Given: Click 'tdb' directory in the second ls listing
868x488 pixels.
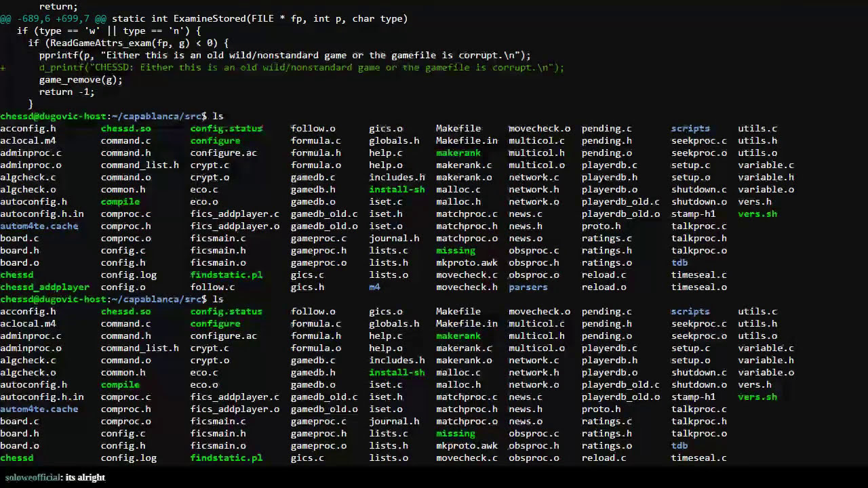Looking at the screenshot, I should [x=679, y=445].
